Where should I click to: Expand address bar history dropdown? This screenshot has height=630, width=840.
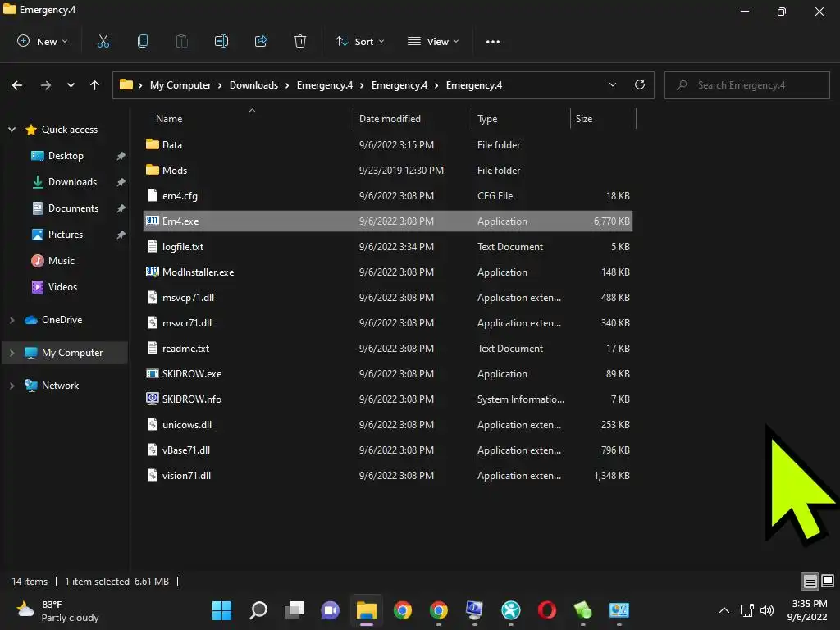click(x=612, y=84)
